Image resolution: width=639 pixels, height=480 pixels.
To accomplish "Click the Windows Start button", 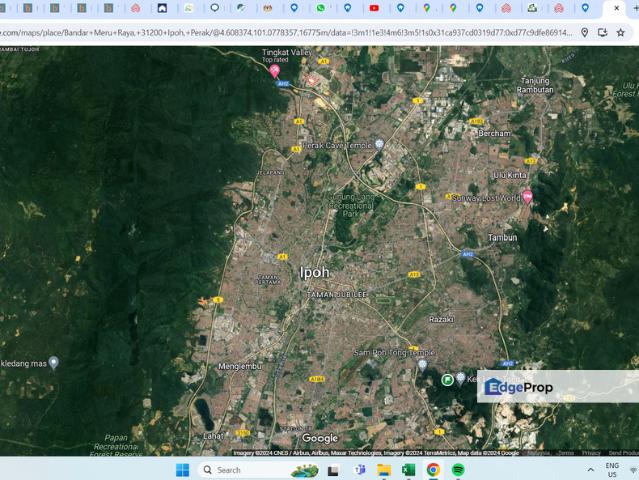I will (x=183, y=469).
